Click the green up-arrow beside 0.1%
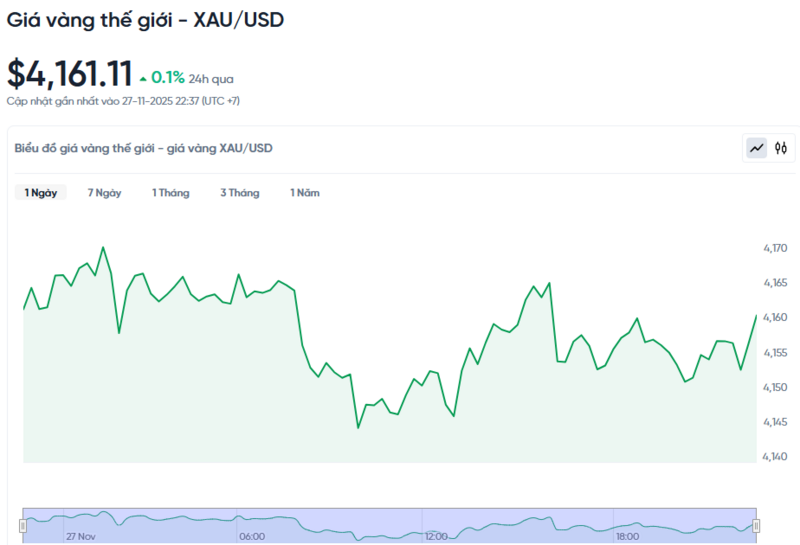Screen dimensions: 800x545 pyautogui.click(x=144, y=78)
